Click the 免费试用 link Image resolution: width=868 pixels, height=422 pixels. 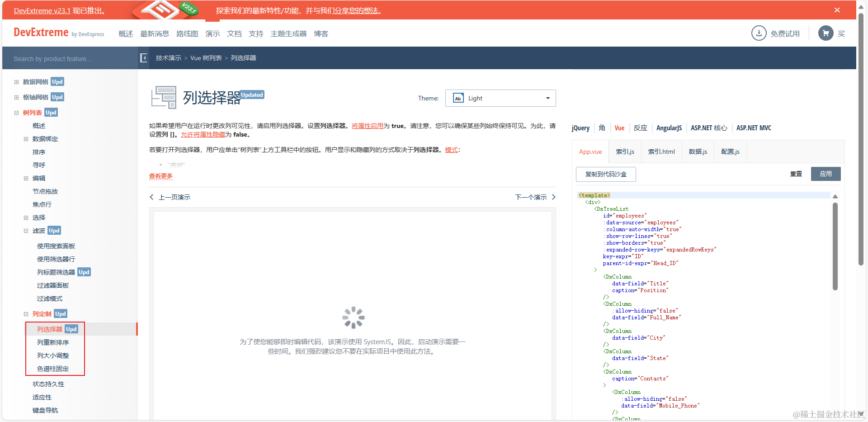pyautogui.click(x=785, y=33)
